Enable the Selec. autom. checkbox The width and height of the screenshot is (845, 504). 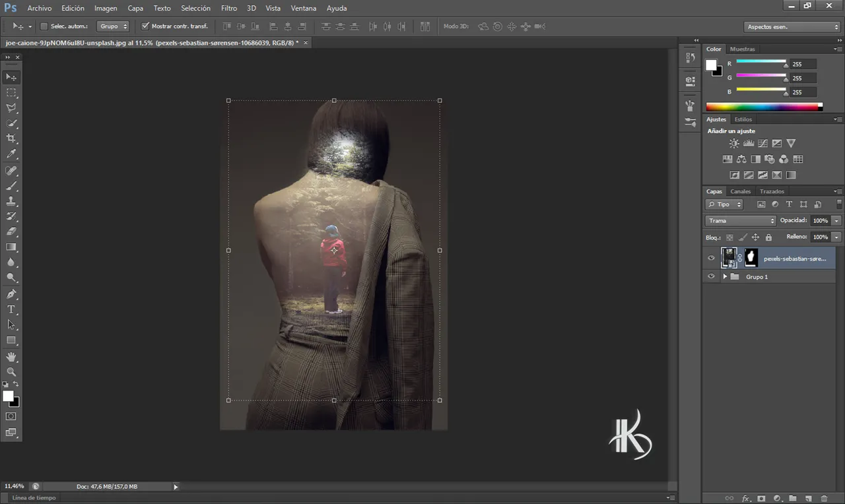[44, 26]
